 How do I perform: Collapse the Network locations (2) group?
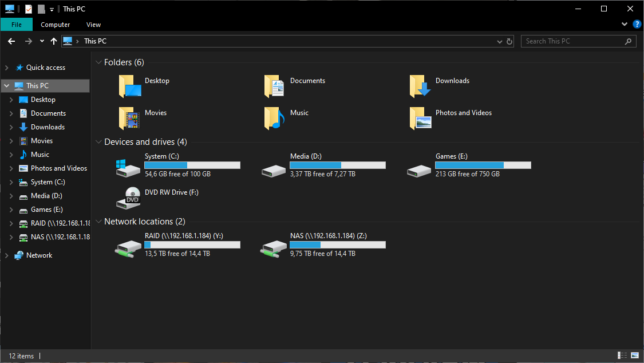[x=98, y=222]
